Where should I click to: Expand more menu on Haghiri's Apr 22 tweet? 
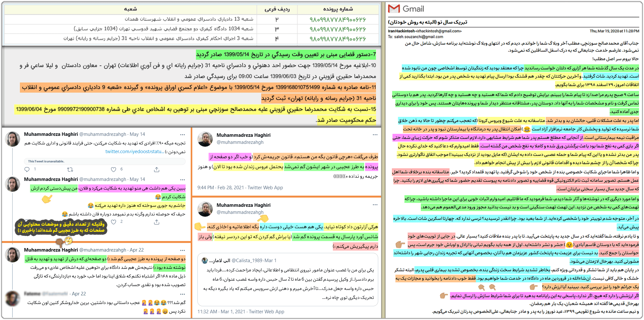[182, 250]
